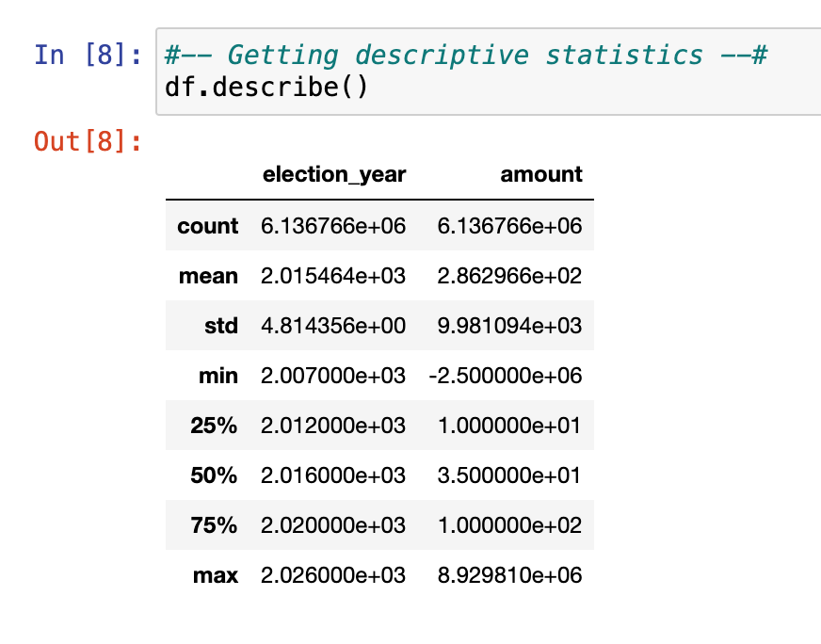Image resolution: width=821 pixels, height=644 pixels.
Task: Click the min row label
Action: point(218,376)
